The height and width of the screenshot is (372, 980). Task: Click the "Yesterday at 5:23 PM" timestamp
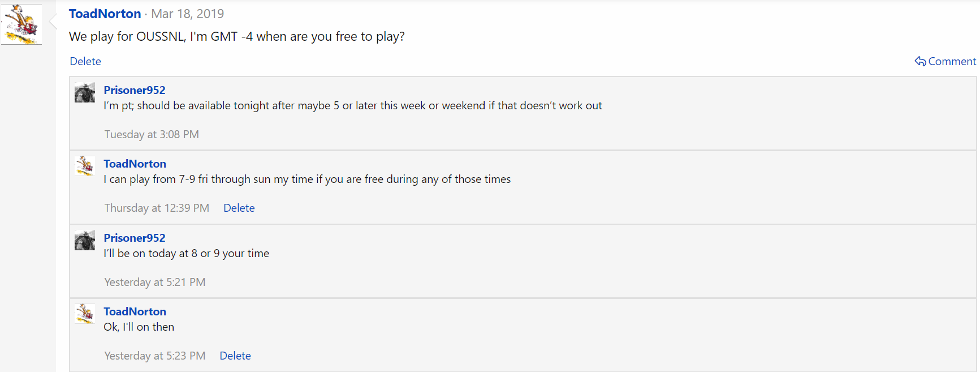(x=154, y=356)
